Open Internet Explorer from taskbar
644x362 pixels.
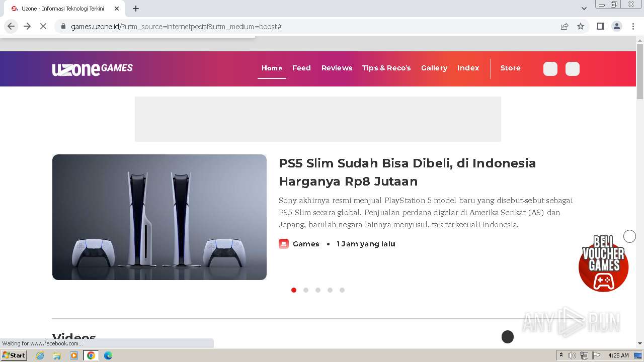pyautogui.click(x=40, y=355)
